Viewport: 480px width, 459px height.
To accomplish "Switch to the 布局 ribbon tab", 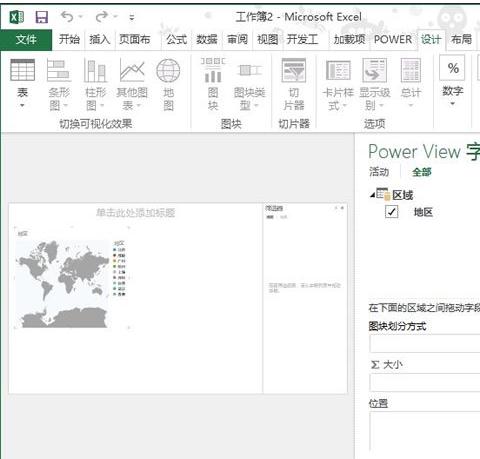I will (462, 40).
